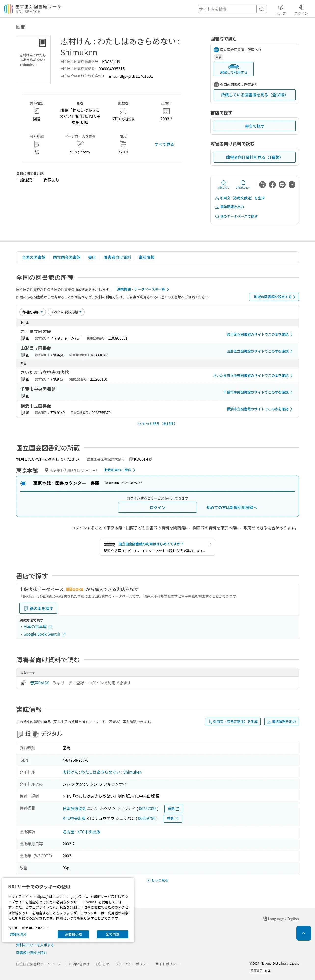Click 初めての方は新規利用登録へ link
Image resolution: width=315 pixels, height=980 pixels.
click(232, 508)
